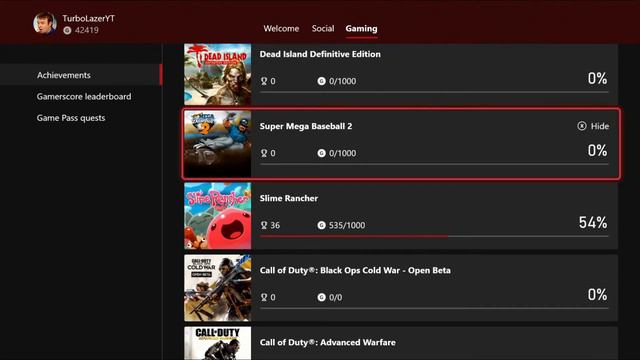Screen dimensions: 640x360
Task: Click the gamerscore G icon in the Slime Rancher row
Action: tap(321, 225)
